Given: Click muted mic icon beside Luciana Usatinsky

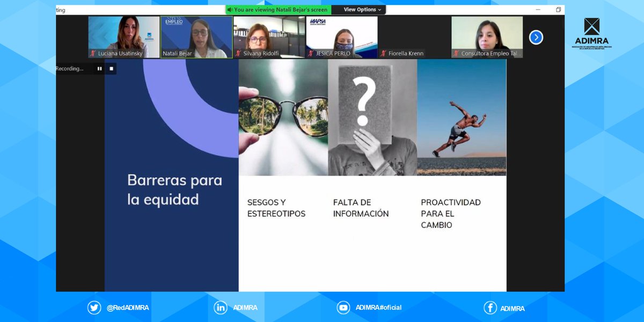Looking at the screenshot, I should pyautogui.click(x=93, y=53).
